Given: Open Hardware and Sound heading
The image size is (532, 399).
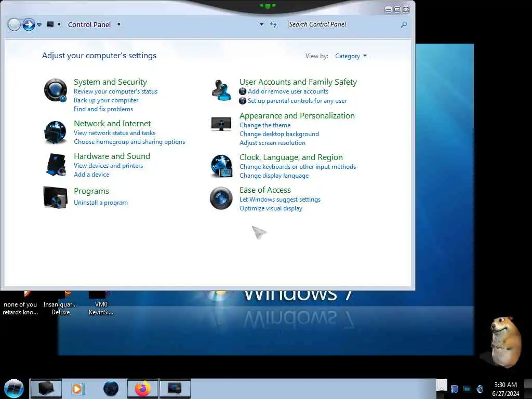Looking at the screenshot, I should point(112,156).
